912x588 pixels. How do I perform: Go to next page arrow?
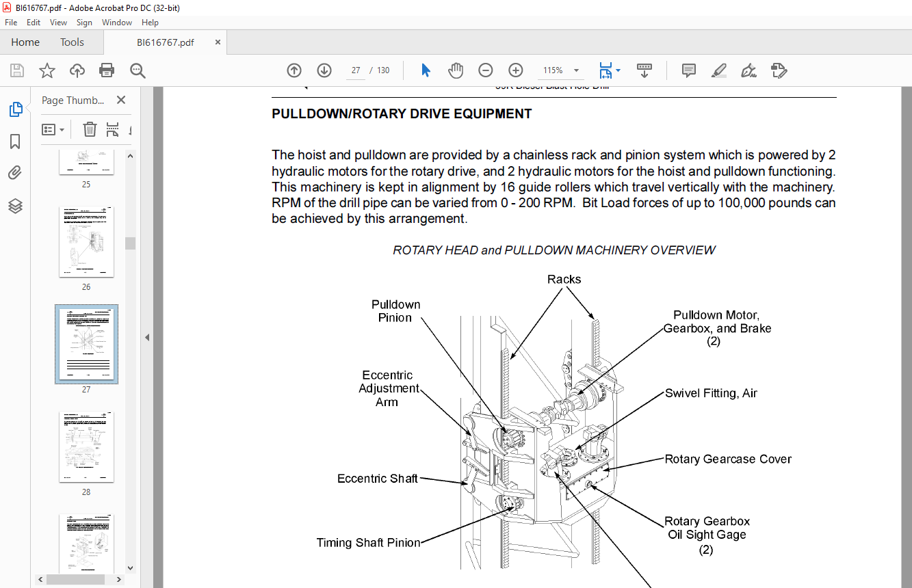pos(324,70)
